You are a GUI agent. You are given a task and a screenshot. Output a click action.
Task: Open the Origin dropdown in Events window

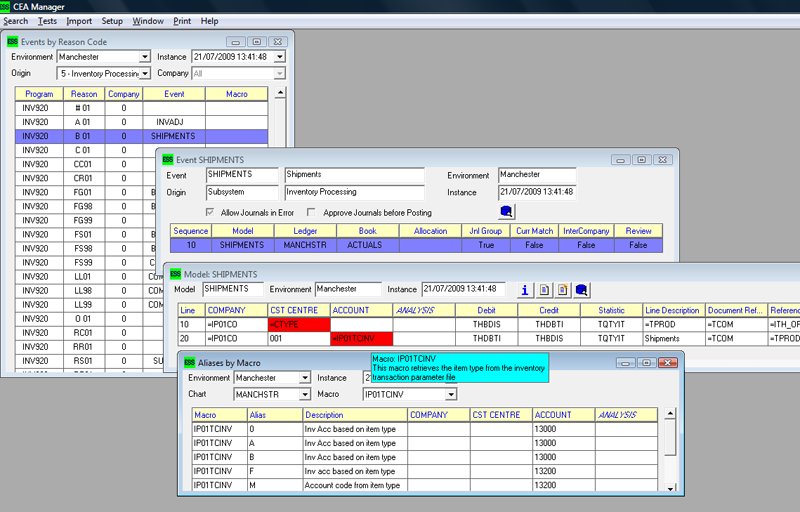point(145,74)
